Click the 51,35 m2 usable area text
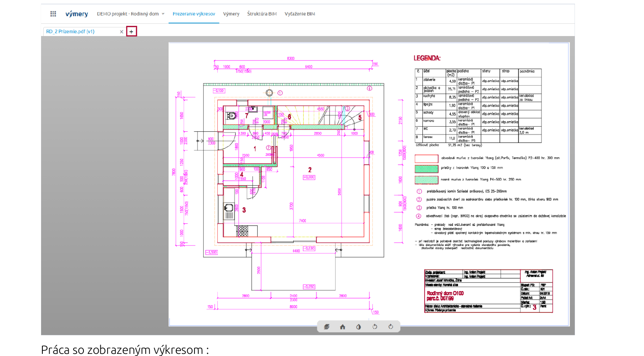This screenshot has height=356, width=644. pos(465,145)
